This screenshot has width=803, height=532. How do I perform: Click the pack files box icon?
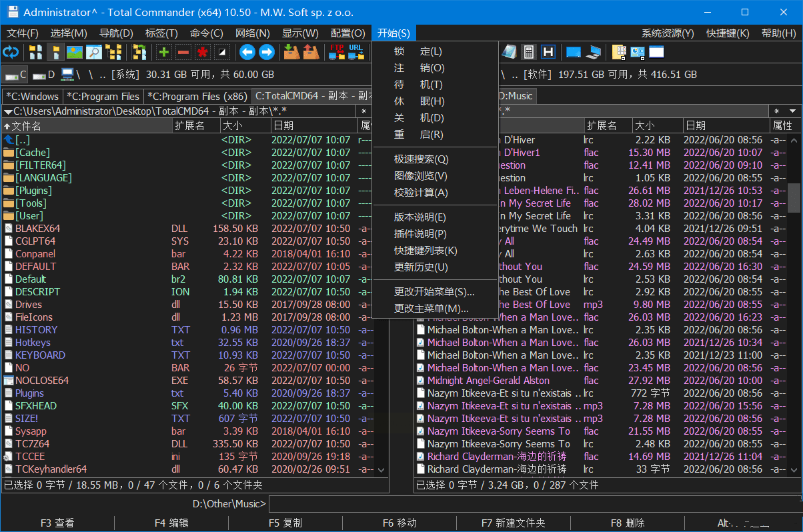point(291,52)
